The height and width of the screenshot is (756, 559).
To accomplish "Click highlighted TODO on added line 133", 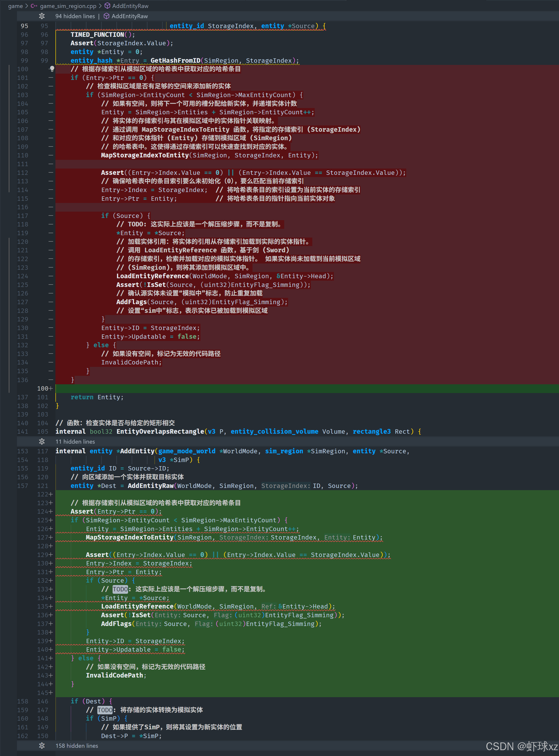I will click(120, 589).
